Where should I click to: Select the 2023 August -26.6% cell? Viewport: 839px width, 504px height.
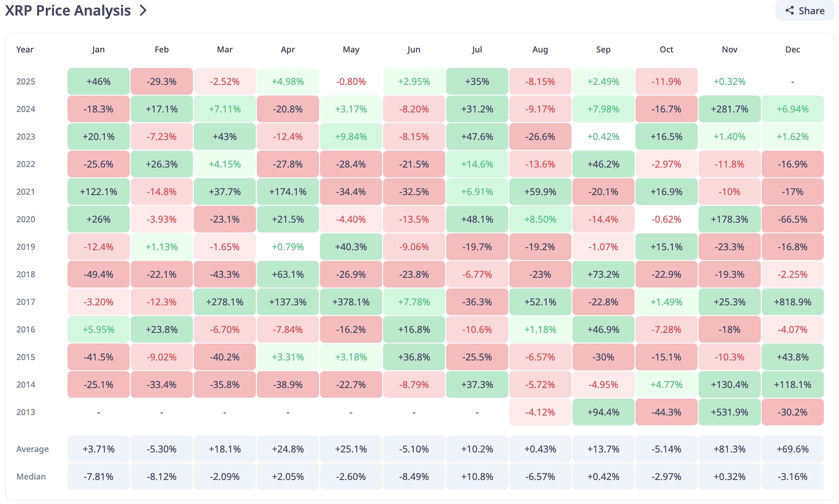tap(540, 137)
